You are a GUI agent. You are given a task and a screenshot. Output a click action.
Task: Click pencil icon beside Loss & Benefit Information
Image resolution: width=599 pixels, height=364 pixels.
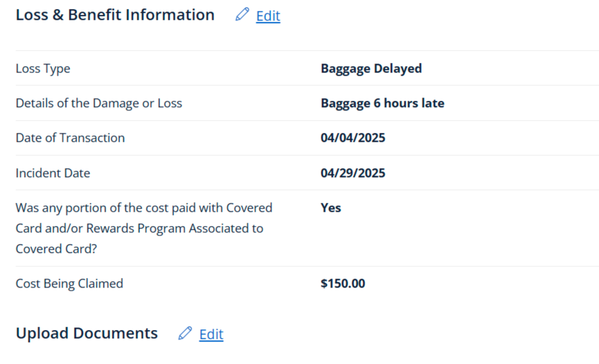pos(242,15)
